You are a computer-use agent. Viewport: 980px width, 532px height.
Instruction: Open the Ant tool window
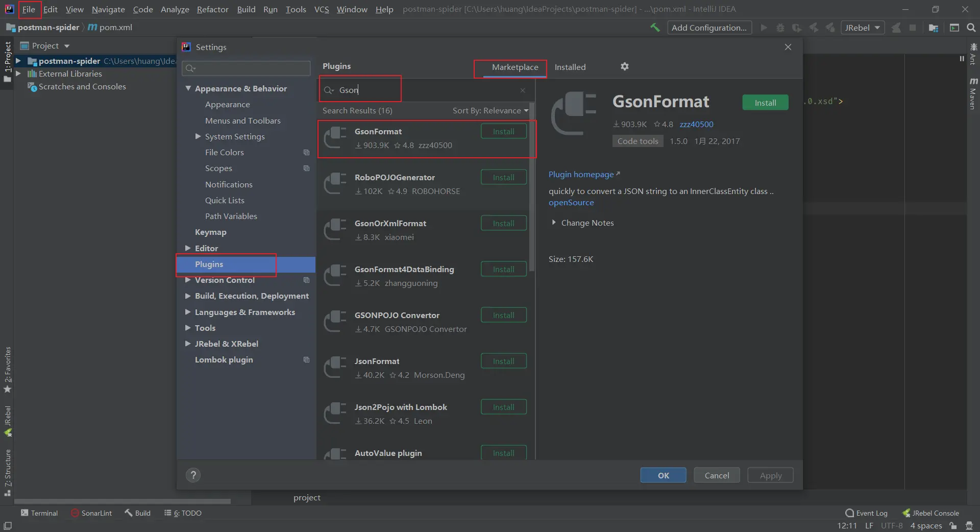click(x=973, y=54)
